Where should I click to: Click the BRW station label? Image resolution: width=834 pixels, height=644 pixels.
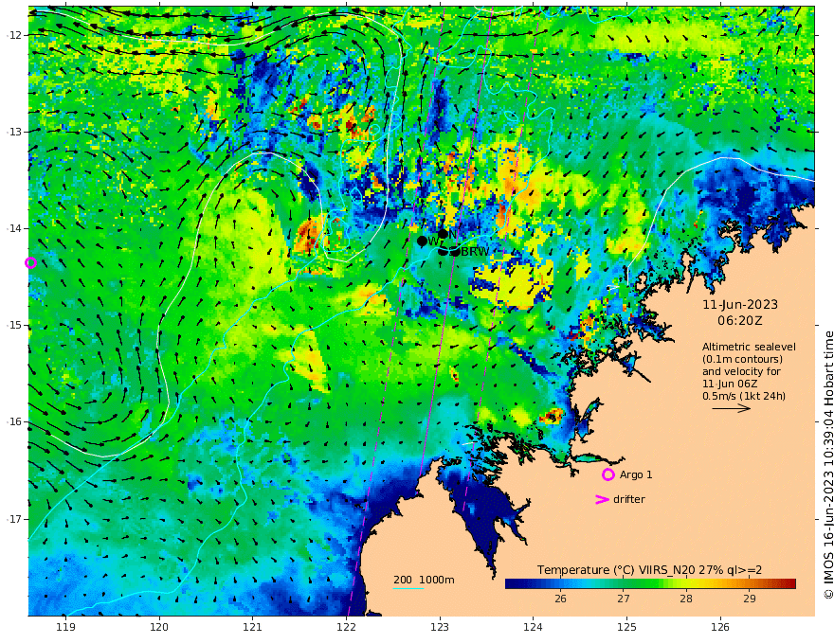tap(475, 252)
